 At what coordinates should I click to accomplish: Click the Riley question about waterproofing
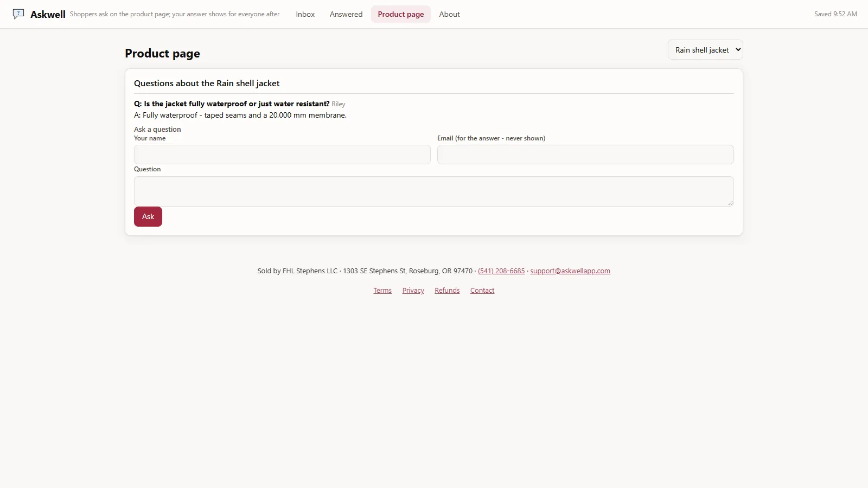coord(232,104)
